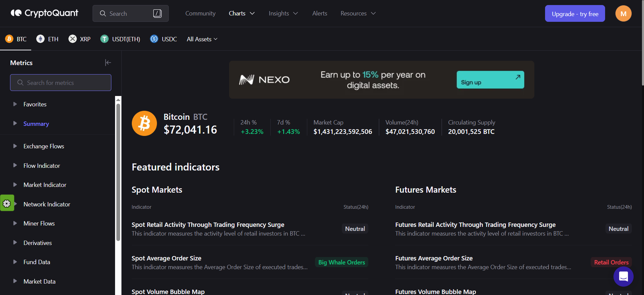This screenshot has width=644, height=295.
Task: Open the user avatar M menu
Action: (x=623, y=13)
